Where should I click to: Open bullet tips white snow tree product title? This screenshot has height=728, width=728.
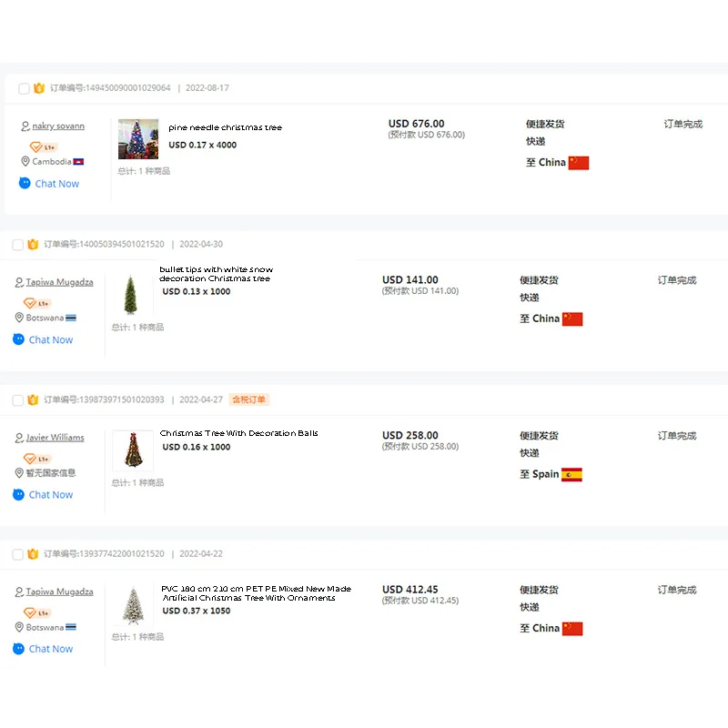(x=216, y=274)
